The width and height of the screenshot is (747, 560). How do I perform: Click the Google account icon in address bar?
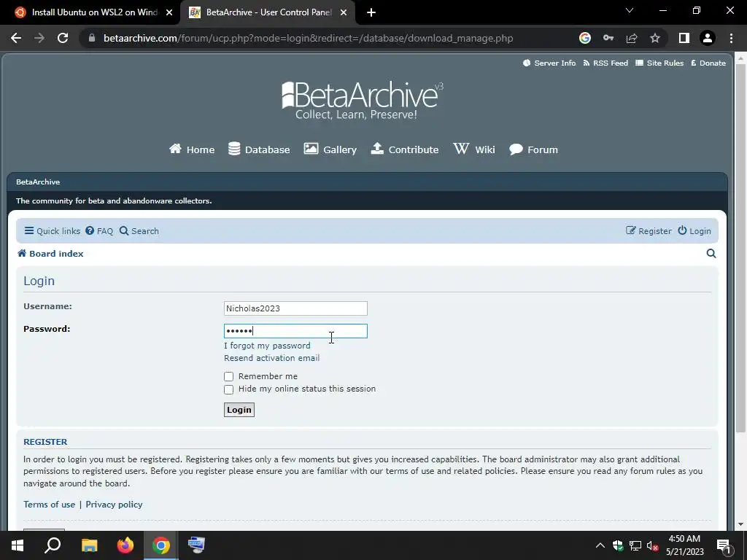point(584,38)
